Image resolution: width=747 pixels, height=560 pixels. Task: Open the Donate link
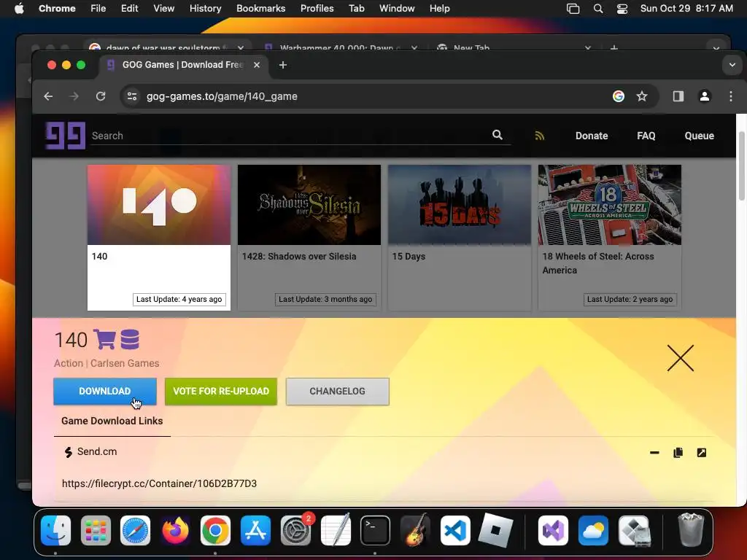click(x=591, y=136)
